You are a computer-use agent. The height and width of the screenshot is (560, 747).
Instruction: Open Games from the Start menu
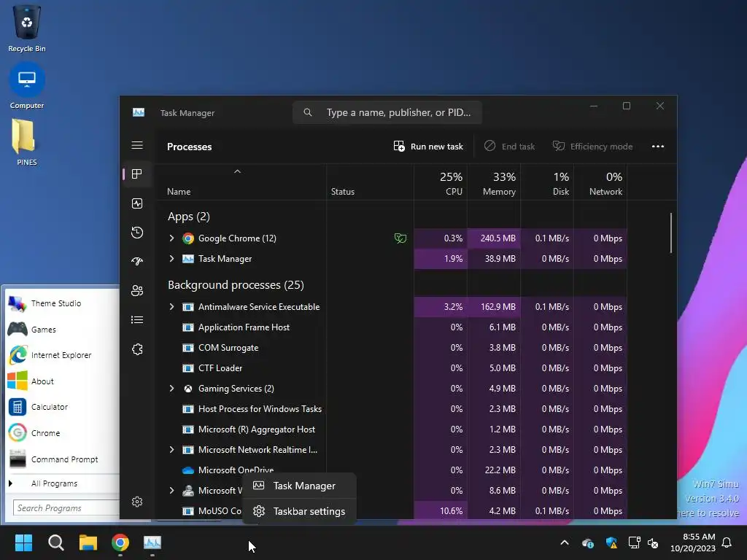pos(44,330)
